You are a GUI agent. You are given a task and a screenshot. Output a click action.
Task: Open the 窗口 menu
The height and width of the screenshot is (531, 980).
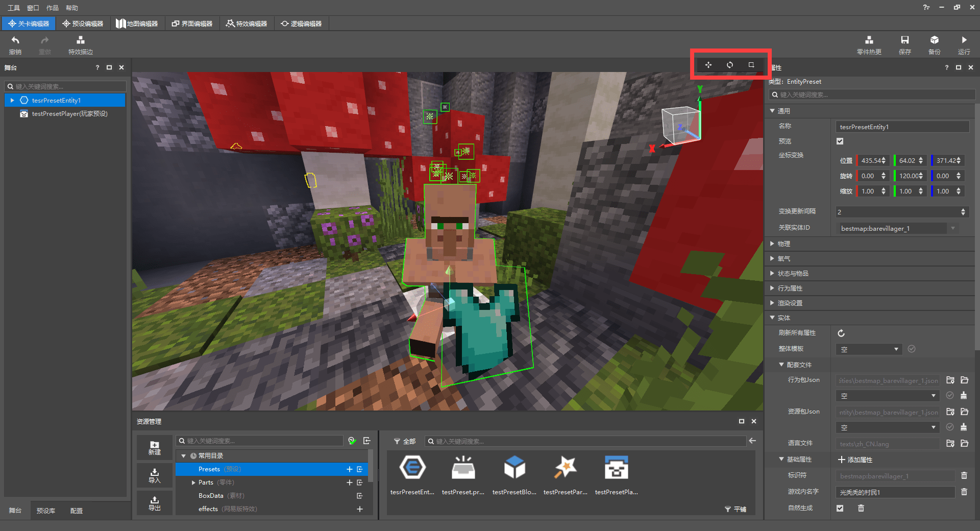(33, 8)
